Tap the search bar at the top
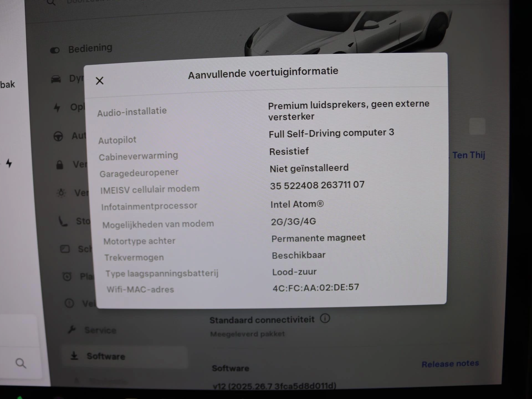The height and width of the screenshot is (399, 532). click(x=111, y=3)
